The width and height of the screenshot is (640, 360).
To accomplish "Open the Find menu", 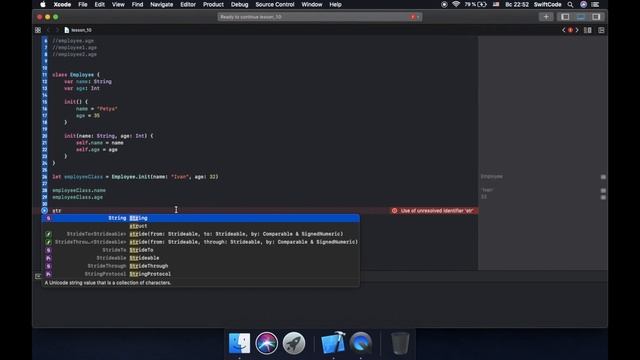I will coord(138,4).
